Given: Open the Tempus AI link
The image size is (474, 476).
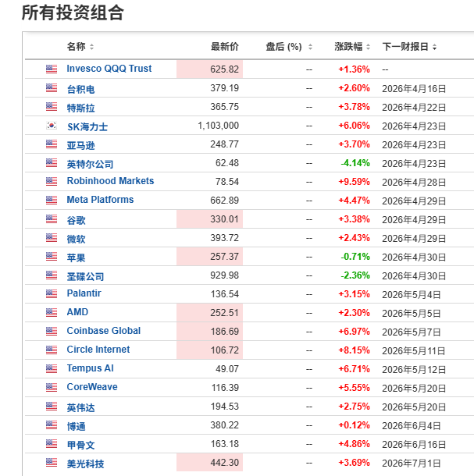Looking at the screenshot, I should 91,368.
